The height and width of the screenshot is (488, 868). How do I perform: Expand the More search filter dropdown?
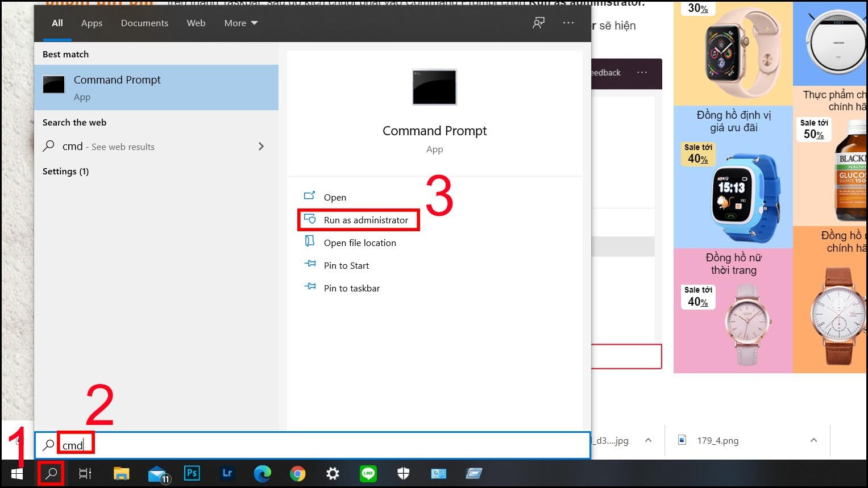pyautogui.click(x=240, y=23)
